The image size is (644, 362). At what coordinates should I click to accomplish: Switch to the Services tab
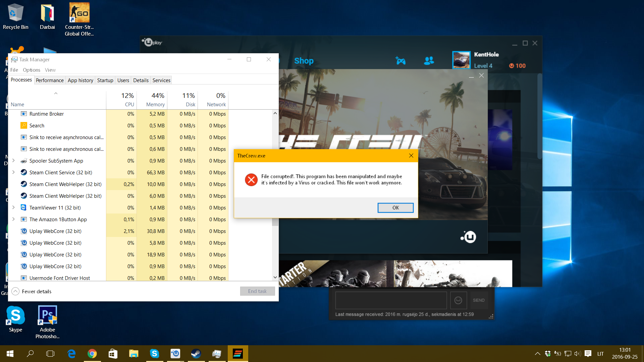point(161,80)
